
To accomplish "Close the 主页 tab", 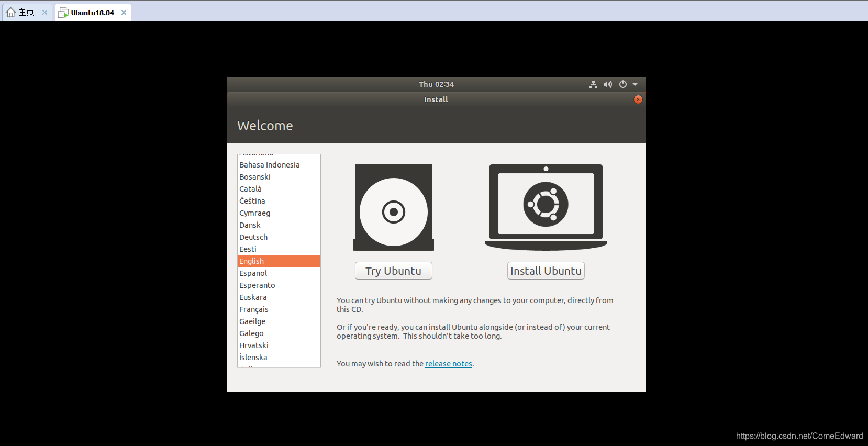I will 44,13.
